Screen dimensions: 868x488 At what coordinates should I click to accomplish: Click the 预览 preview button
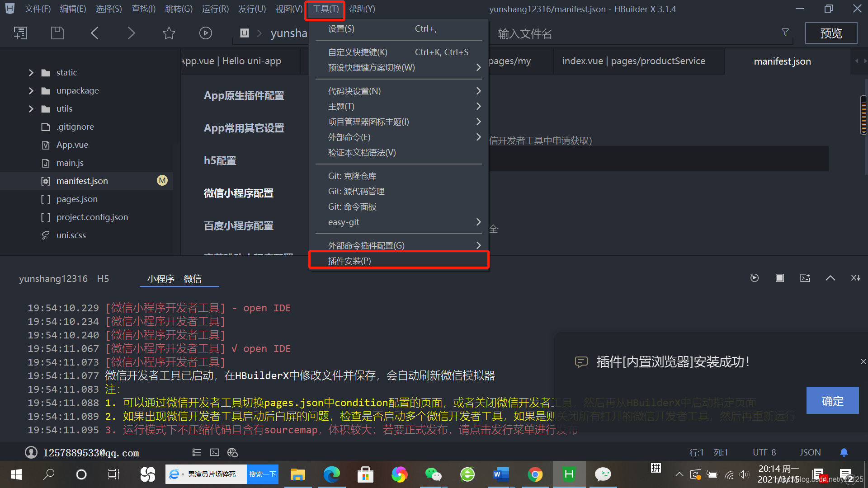click(831, 33)
